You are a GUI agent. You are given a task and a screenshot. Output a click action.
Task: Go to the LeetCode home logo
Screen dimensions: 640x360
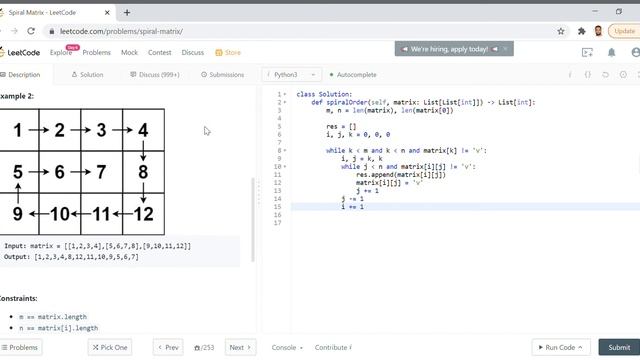(20, 52)
